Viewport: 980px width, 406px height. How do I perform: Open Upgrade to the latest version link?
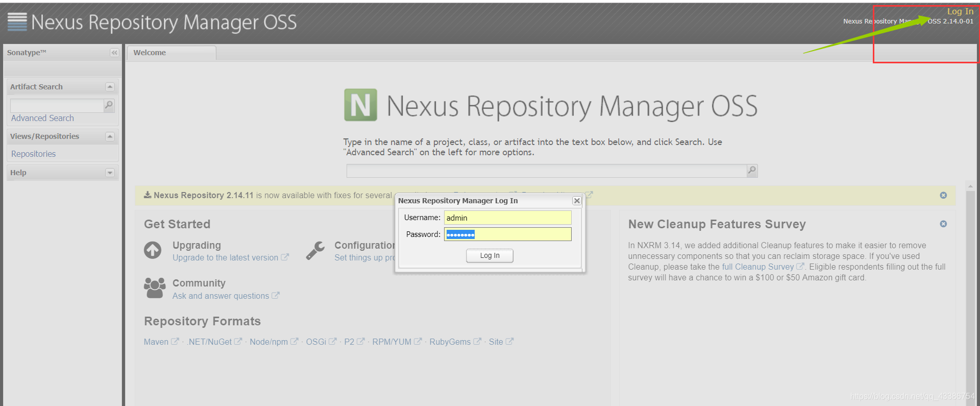point(225,257)
